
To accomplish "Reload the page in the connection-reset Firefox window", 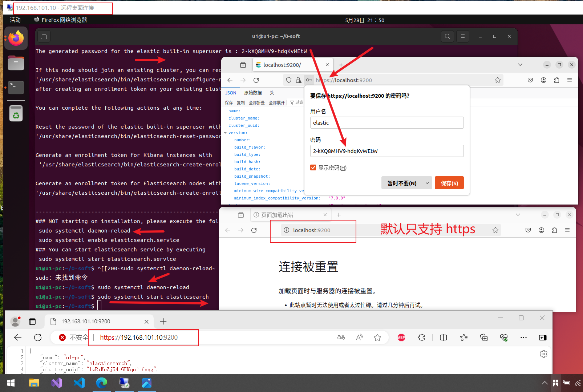I will pyautogui.click(x=254, y=230).
